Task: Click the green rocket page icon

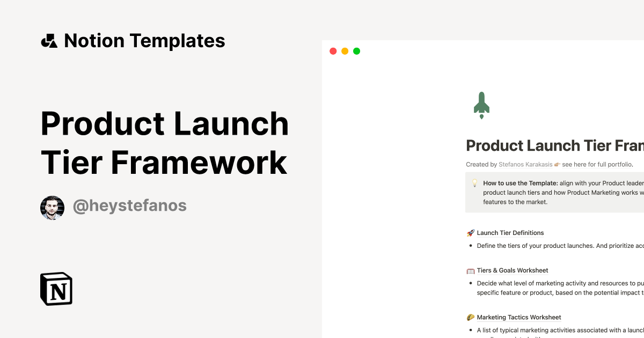Action: tap(481, 104)
